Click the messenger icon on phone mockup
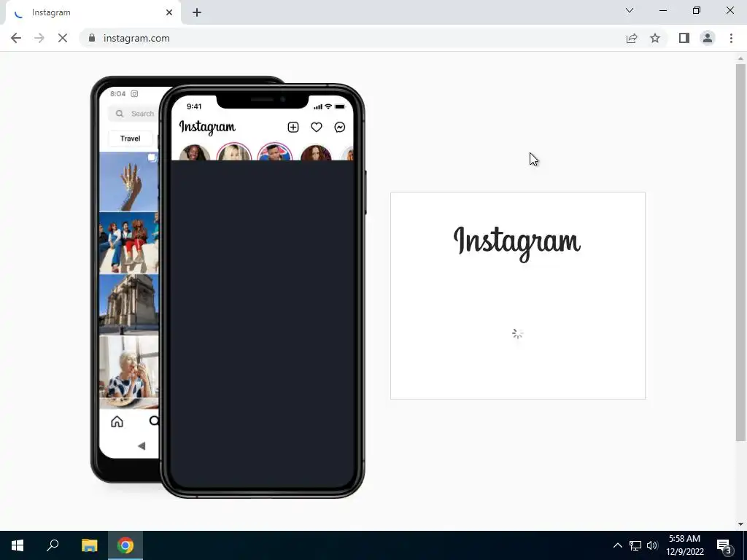Viewport: 747px width, 560px height. (340, 127)
